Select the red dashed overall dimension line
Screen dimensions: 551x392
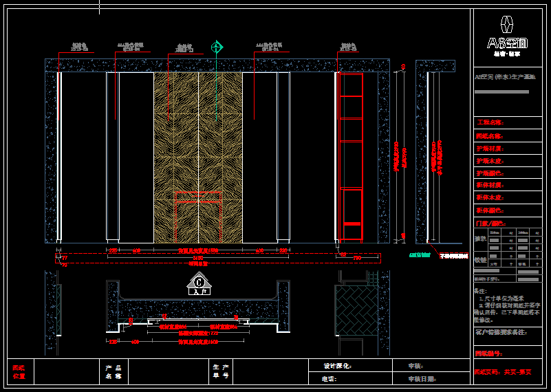pos(217,259)
